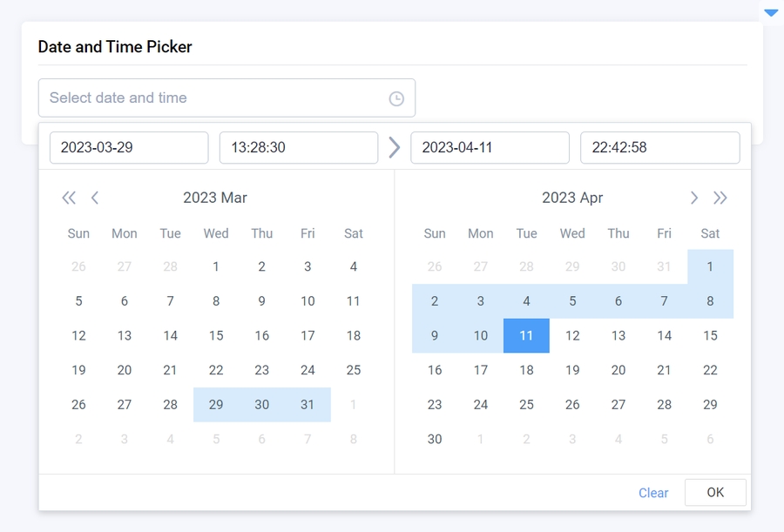Choose March 15 in the March calendar
784x532 pixels.
(216, 336)
